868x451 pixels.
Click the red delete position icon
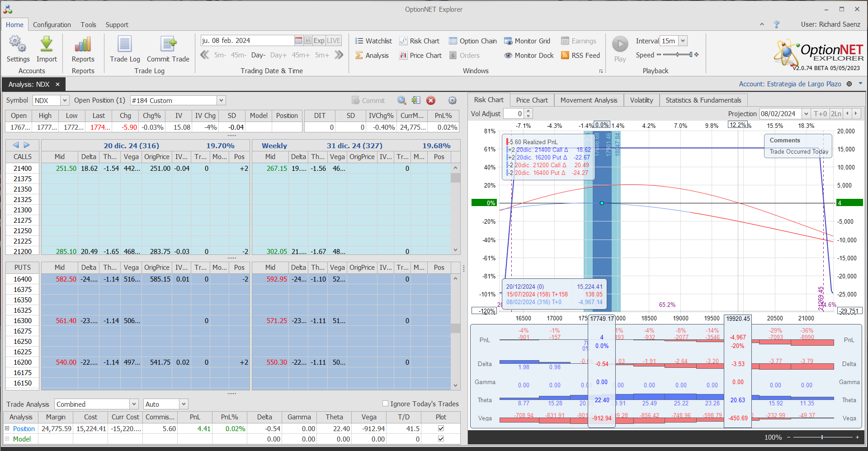(431, 100)
